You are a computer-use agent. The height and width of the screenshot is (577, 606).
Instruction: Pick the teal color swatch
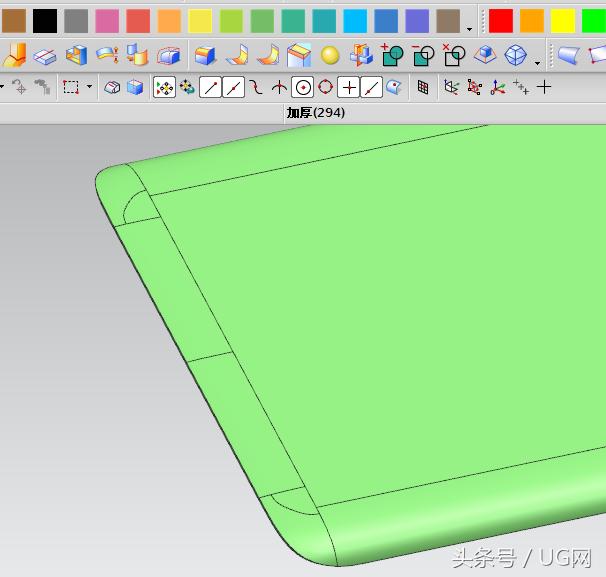pos(324,20)
